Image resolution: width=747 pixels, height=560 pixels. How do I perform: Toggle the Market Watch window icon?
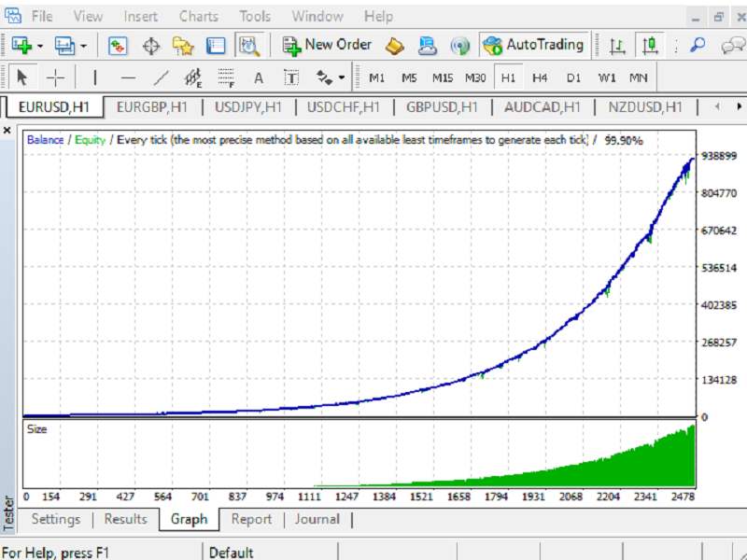click(118, 46)
